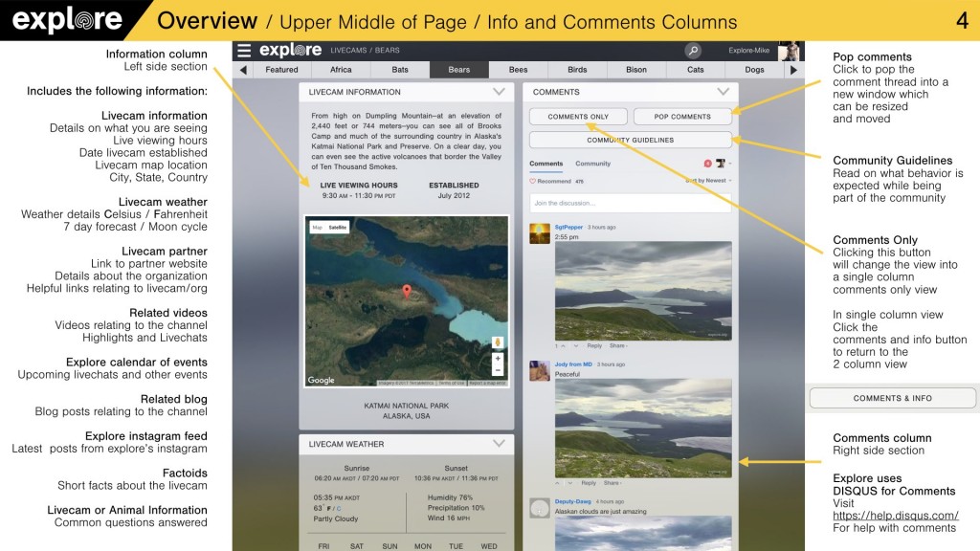Recommend the discussion with heart
The width and height of the screenshot is (980, 551).
tap(551, 180)
